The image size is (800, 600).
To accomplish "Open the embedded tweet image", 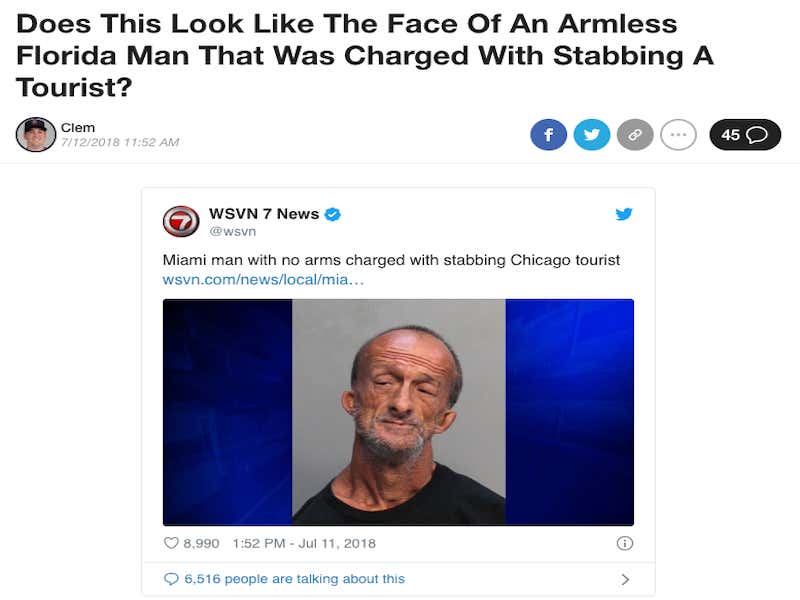I will (398, 412).
